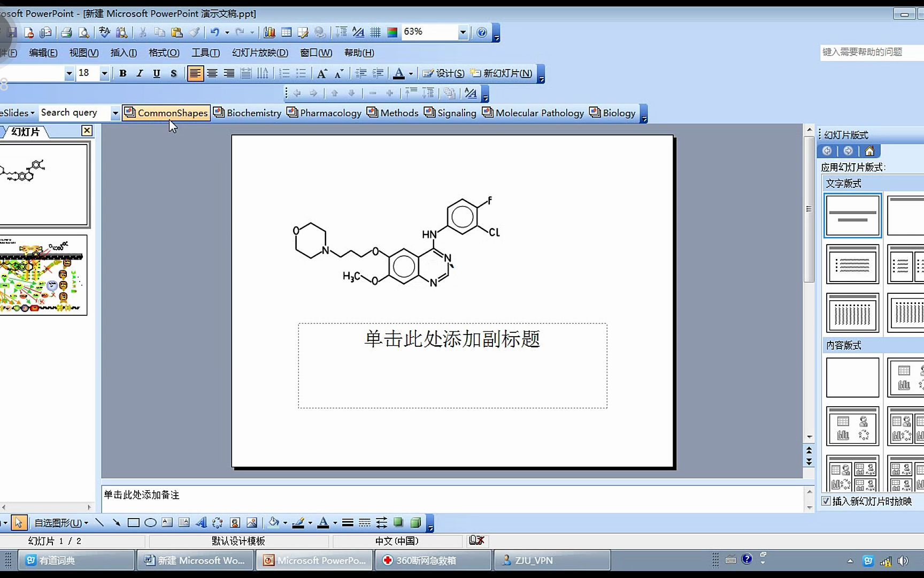Open Print Preview

84,32
